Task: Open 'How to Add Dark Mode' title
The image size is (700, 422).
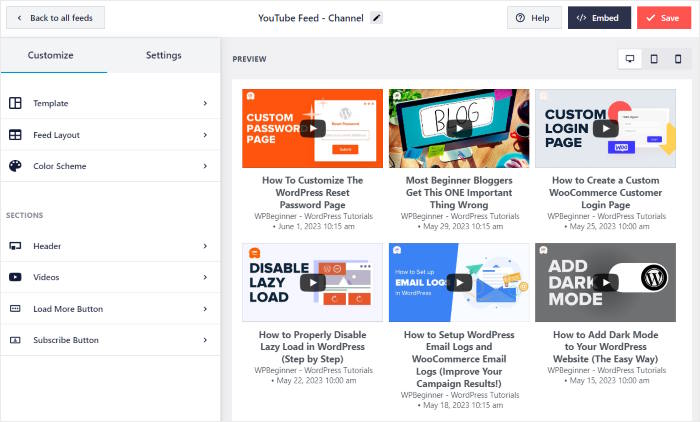Action: (605, 347)
